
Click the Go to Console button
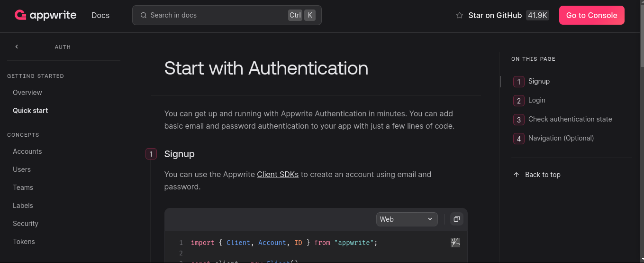pos(591,15)
